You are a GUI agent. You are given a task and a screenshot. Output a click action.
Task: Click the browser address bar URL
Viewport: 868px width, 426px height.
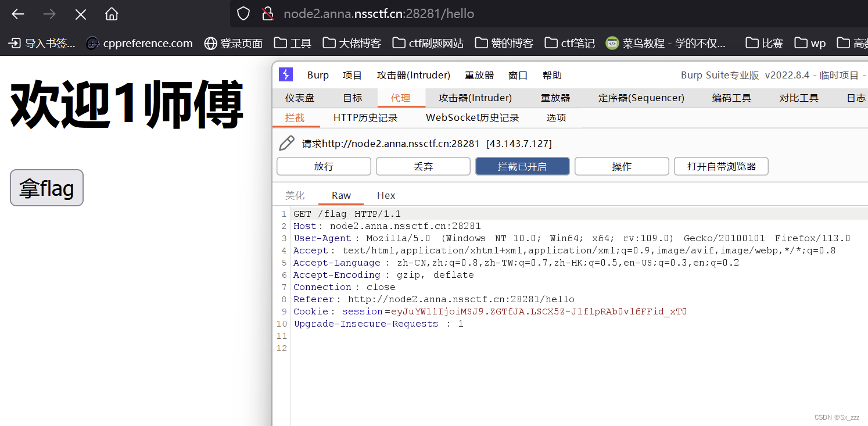[378, 13]
